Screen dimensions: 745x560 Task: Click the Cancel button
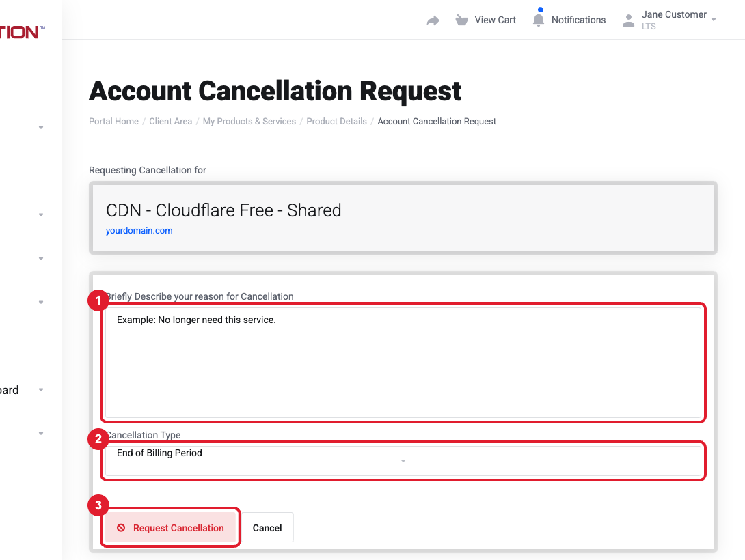[267, 528]
